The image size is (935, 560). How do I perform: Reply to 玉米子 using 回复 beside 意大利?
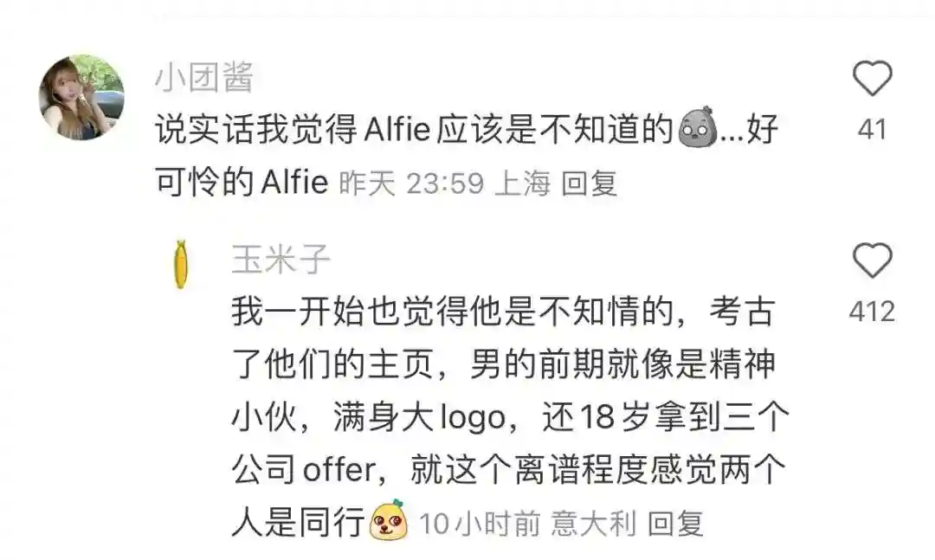pyautogui.click(x=675, y=524)
